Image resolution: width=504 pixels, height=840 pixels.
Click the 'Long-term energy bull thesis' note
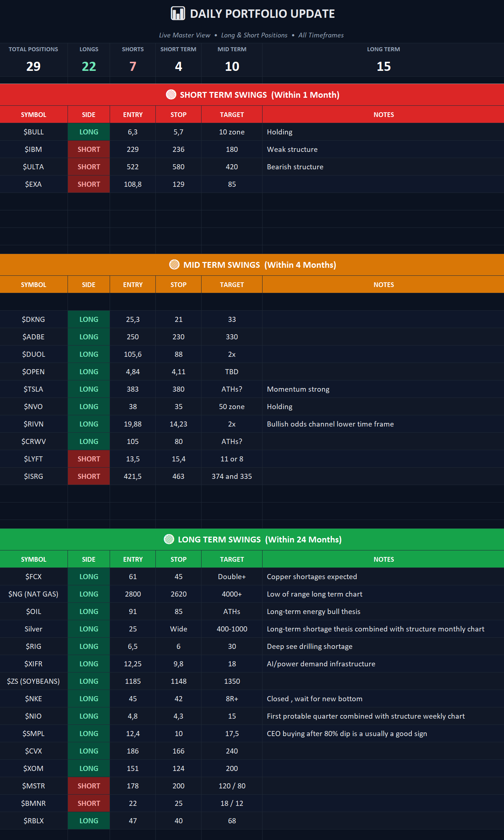pyautogui.click(x=314, y=611)
